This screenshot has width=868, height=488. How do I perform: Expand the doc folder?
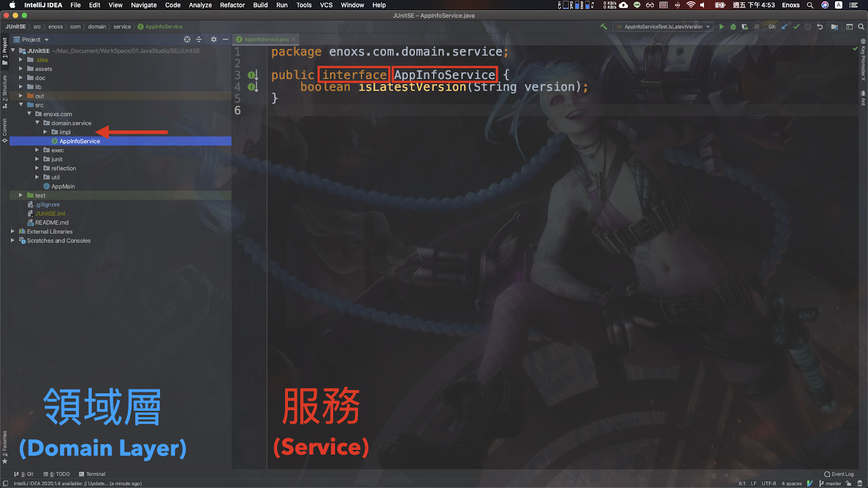[x=21, y=78]
